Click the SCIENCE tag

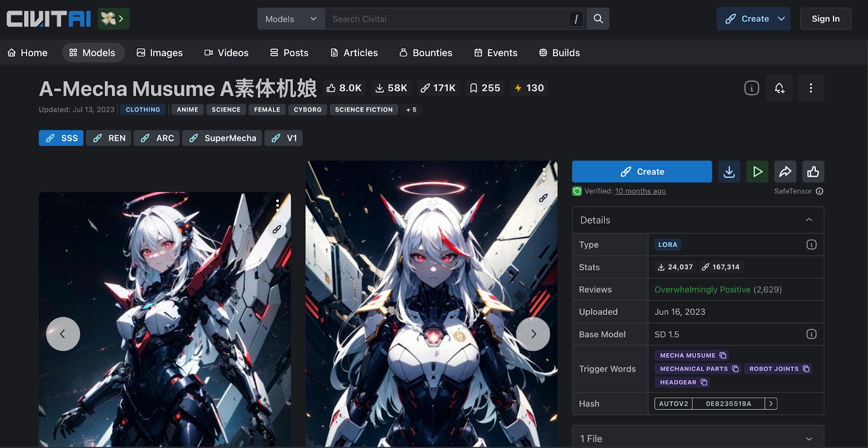pos(226,110)
